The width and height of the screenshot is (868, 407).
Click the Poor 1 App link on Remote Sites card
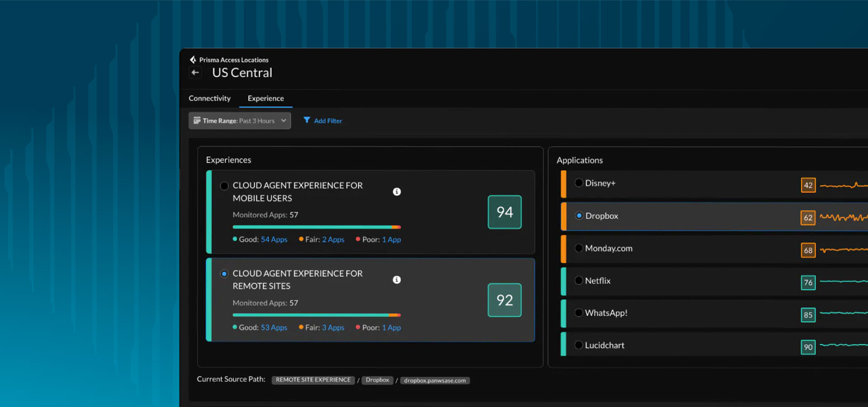[x=392, y=327]
